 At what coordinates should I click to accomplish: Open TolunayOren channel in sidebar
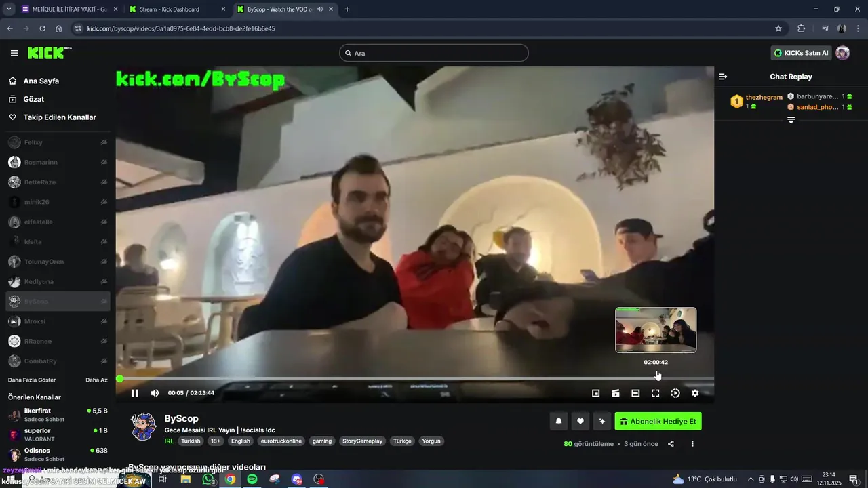click(58, 262)
